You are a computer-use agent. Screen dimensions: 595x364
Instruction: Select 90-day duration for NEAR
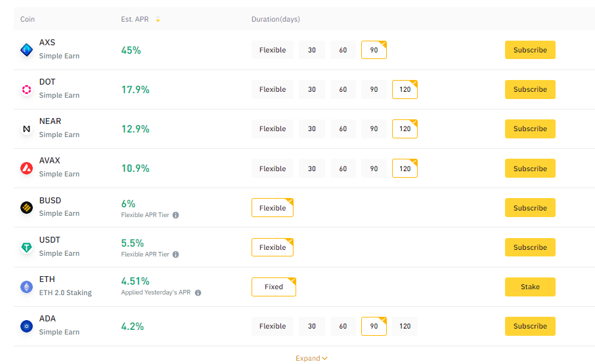click(374, 129)
